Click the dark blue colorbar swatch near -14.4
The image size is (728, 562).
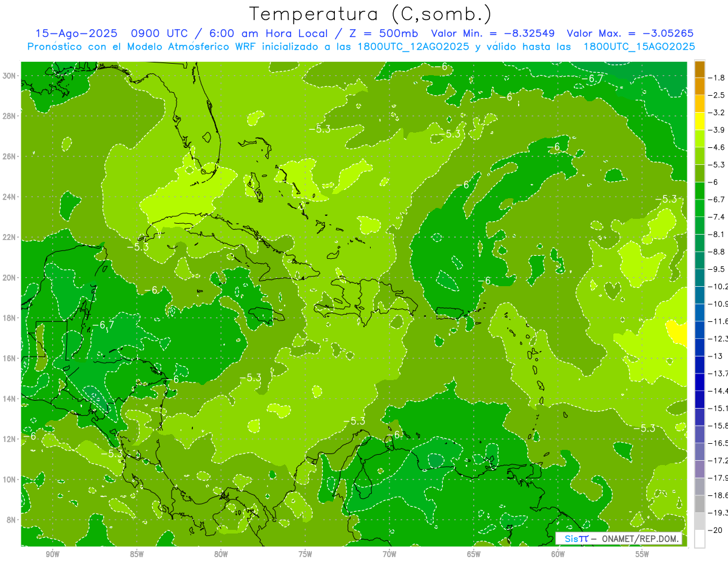pyautogui.click(x=699, y=382)
